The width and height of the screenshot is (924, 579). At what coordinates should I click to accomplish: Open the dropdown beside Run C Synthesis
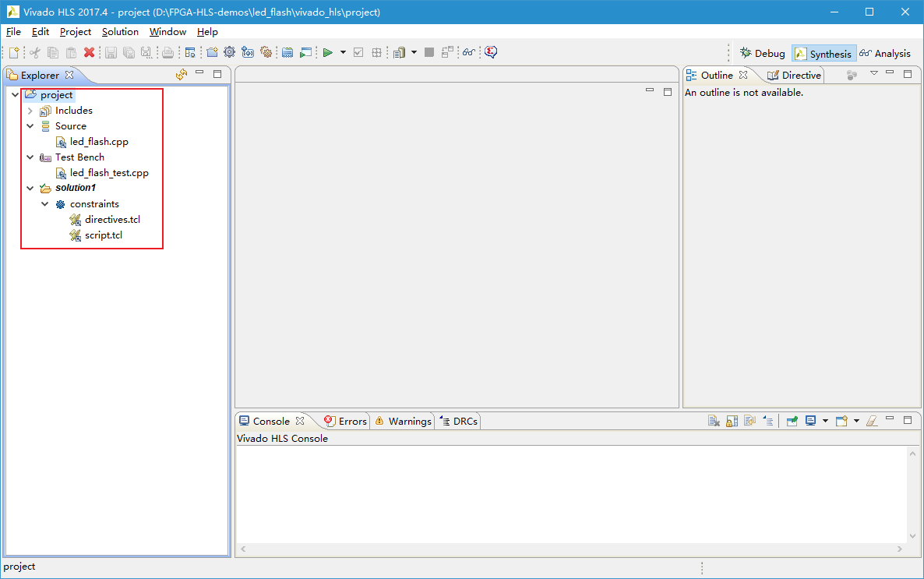coord(343,53)
